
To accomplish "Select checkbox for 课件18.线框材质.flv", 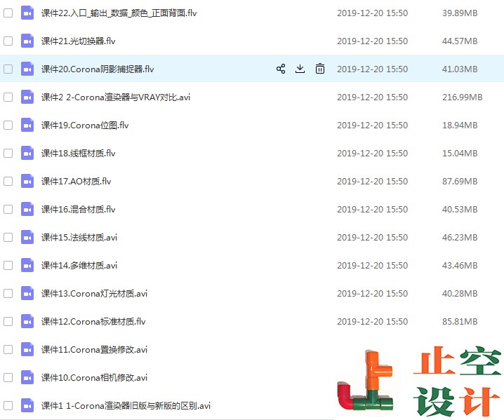I will (8, 153).
